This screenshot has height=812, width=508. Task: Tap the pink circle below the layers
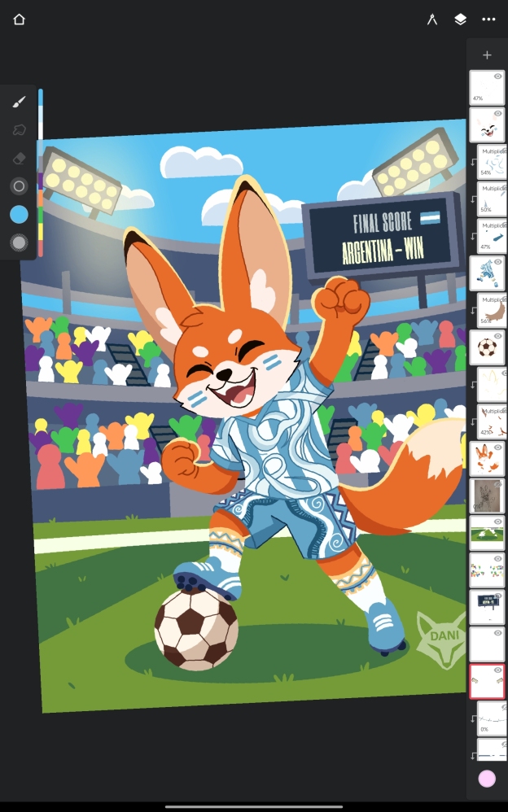[487, 779]
